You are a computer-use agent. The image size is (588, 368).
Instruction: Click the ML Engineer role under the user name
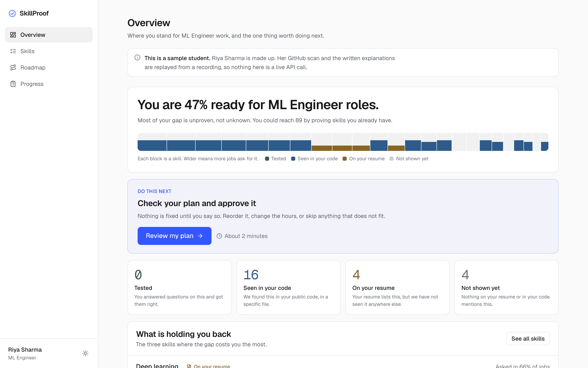(x=22, y=358)
